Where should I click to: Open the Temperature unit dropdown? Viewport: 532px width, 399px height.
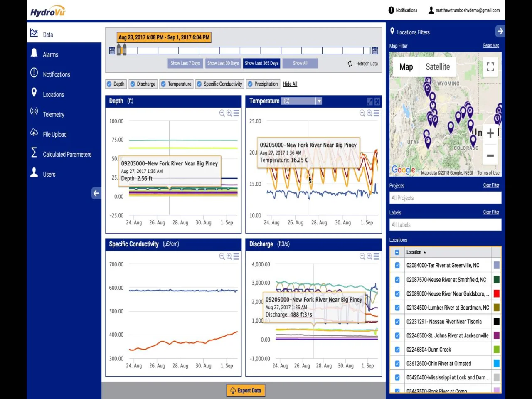click(x=319, y=101)
